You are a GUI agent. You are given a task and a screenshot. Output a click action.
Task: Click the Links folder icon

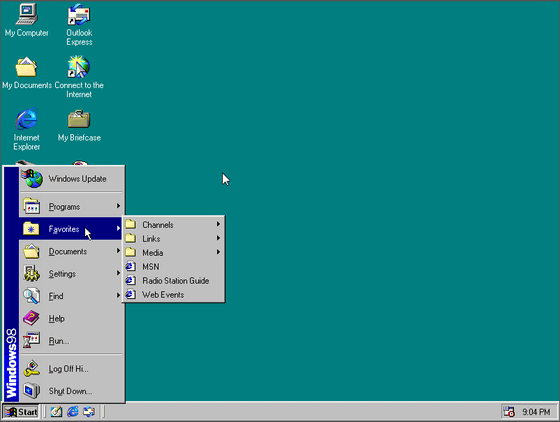click(131, 238)
